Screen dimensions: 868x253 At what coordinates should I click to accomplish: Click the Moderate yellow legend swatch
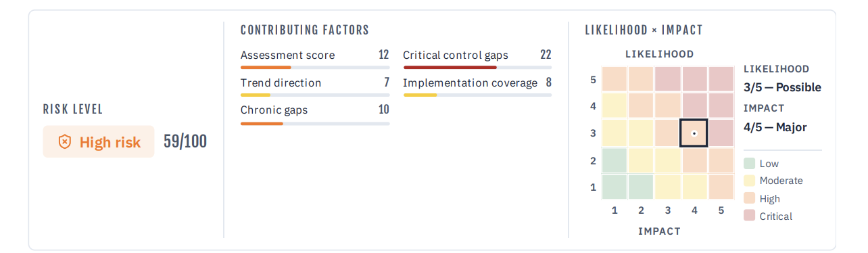coord(750,181)
